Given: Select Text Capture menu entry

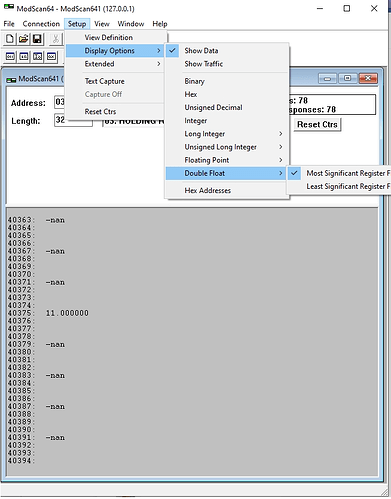Looking at the screenshot, I should click(115, 81).
